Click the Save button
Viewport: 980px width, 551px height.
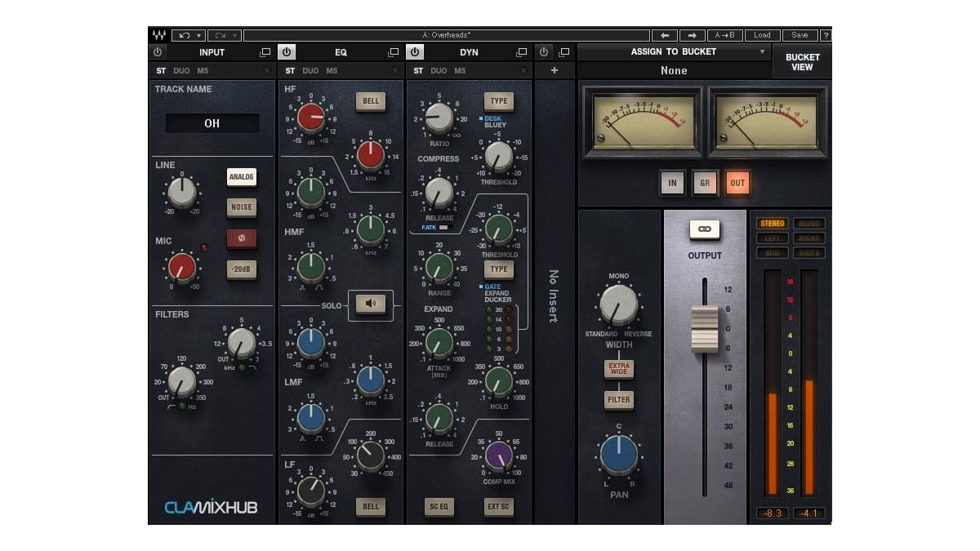799,35
